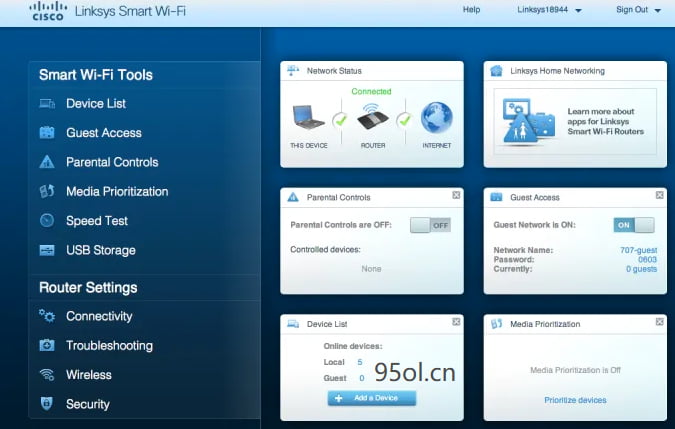Open the Linksys18944 account dropdown

click(548, 10)
